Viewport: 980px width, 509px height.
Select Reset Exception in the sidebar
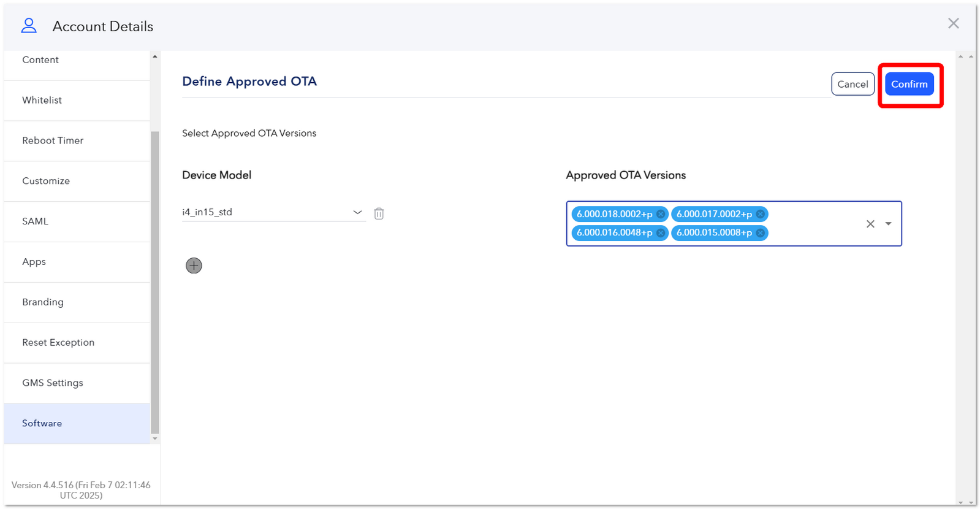(77, 343)
